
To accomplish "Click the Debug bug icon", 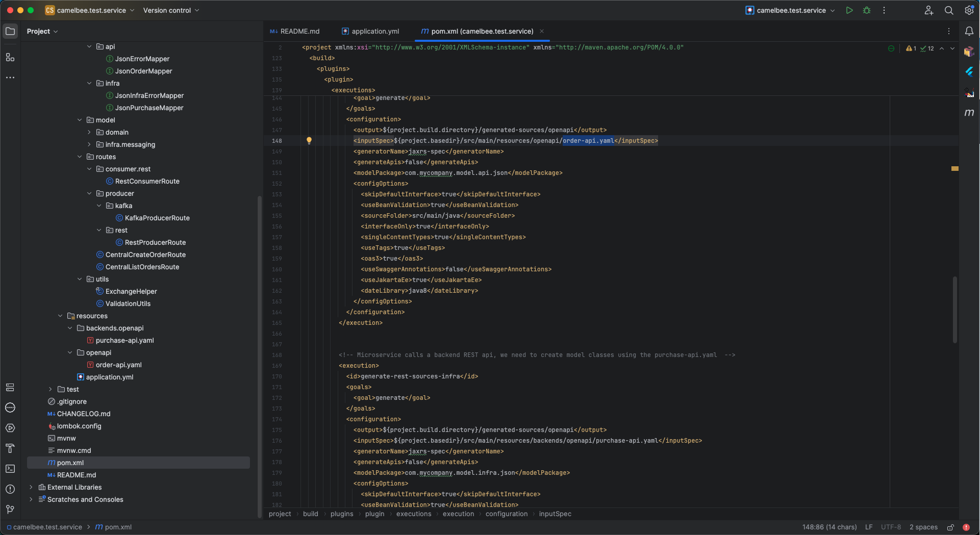I will (x=867, y=10).
